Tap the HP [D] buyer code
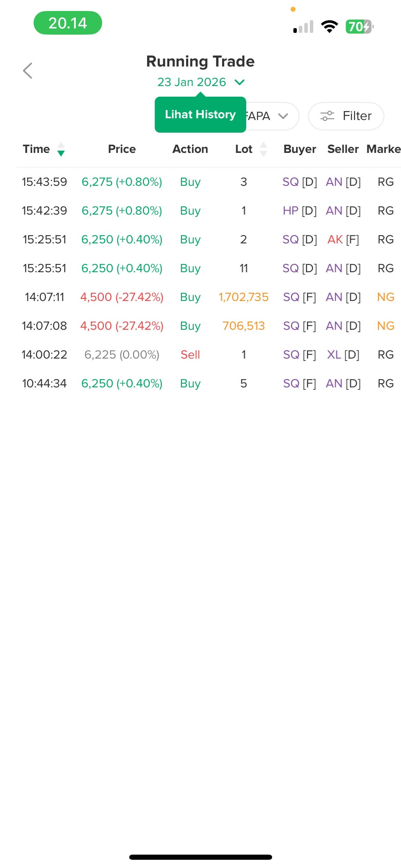The image size is (401, 868). 300,211
